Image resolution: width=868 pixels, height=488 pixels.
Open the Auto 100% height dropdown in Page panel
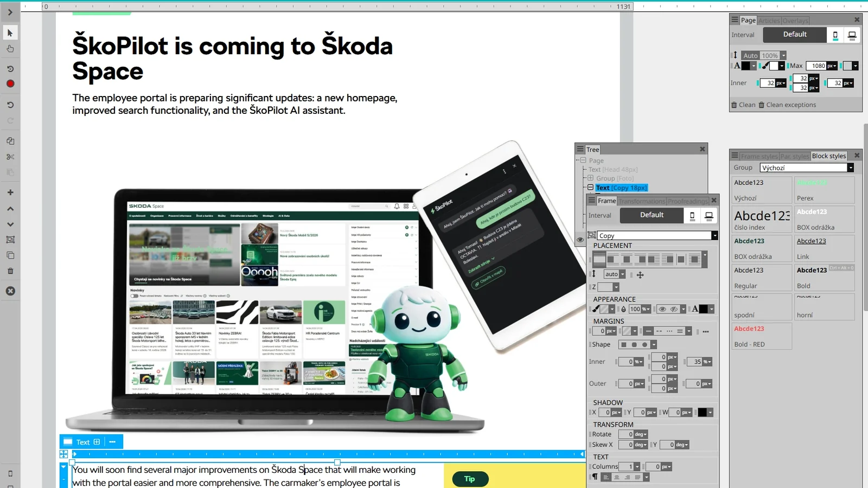pos(783,55)
